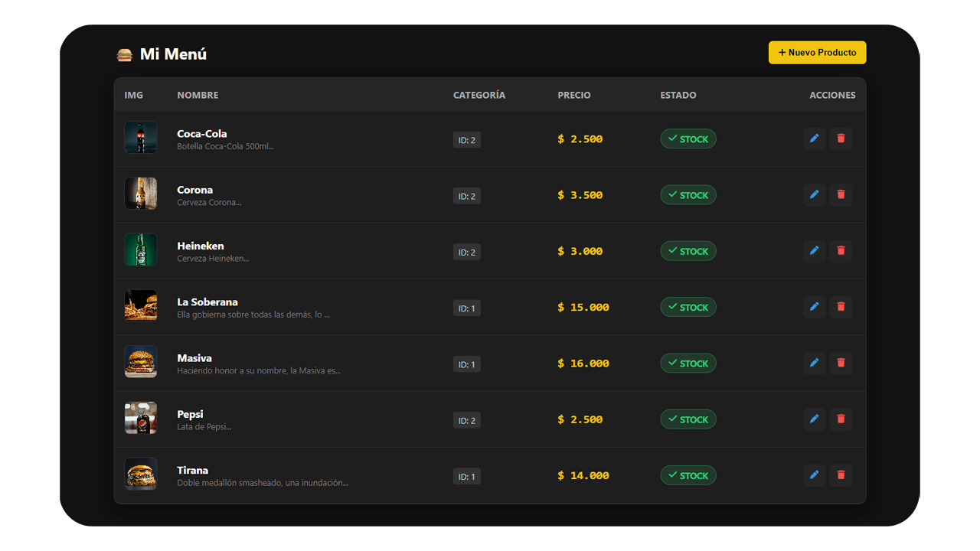Image resolution: width=980 pixels, height=551 pixels.
Task: Delete the Tirana product
Action: (x=841, y=475)
